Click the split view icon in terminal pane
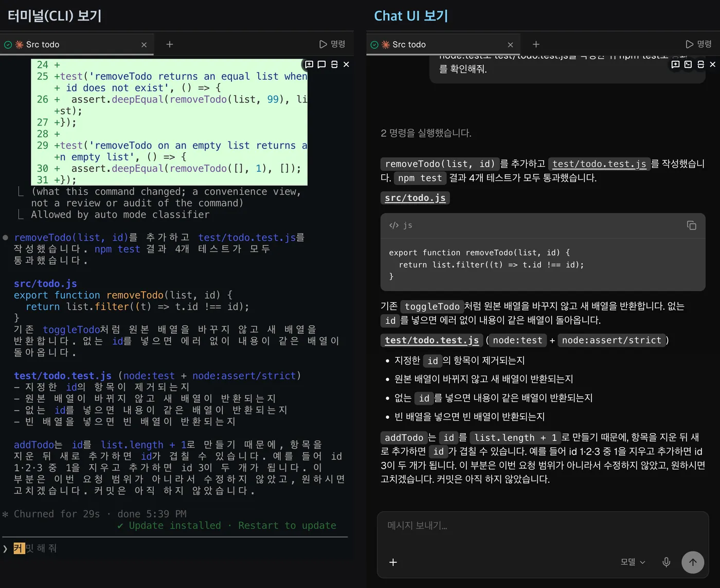The image size is (720, 588). (x=334, y=64)
